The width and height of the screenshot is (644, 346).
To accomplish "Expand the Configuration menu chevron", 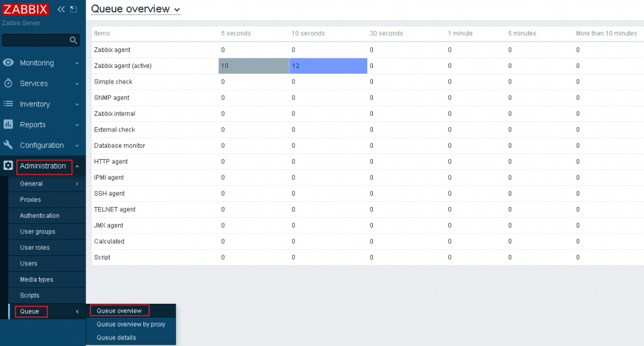I will click(77, 145).
